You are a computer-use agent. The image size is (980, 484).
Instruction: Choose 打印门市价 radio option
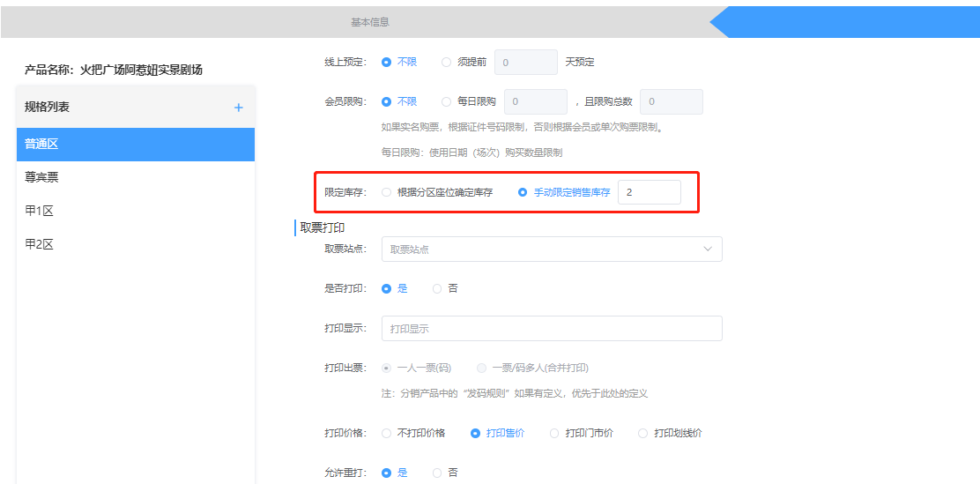pyautogui.click(x=554, y=433)
